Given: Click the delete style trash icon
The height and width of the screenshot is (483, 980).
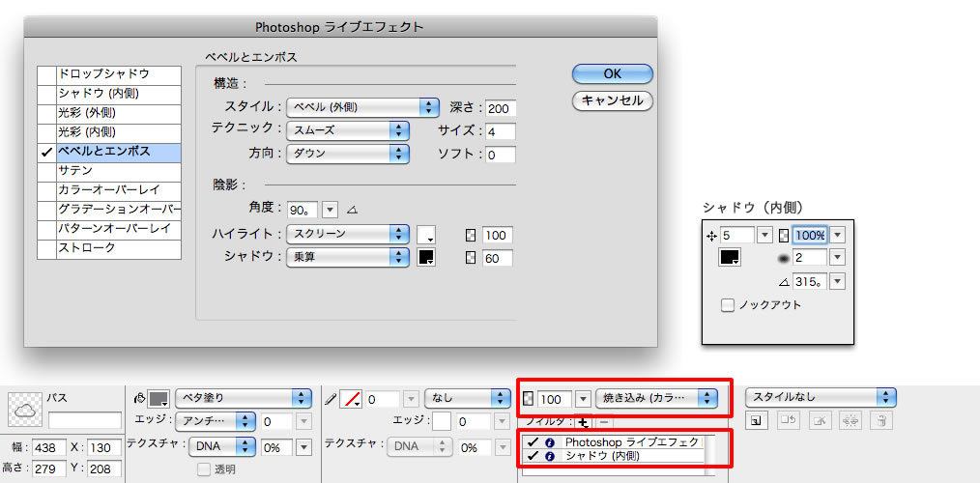Looking at the screenshot, I should [x=881, y=420].
